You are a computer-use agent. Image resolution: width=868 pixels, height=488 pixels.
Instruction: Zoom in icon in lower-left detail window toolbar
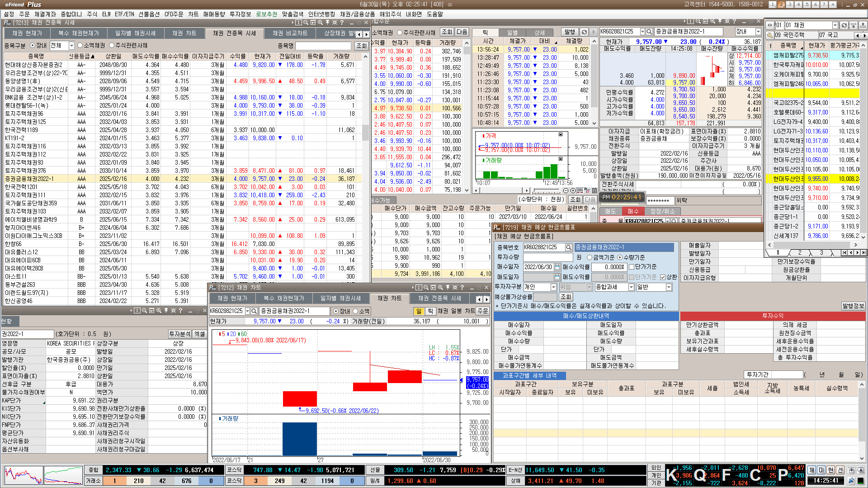tap(159, 311)
